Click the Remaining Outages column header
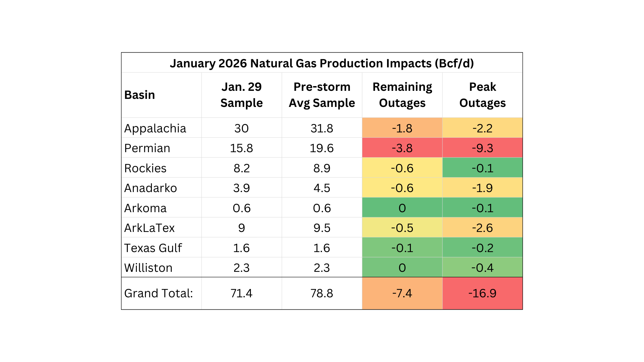Image resolution: width=644 pixels, height=362 pixels. point(402,95)
